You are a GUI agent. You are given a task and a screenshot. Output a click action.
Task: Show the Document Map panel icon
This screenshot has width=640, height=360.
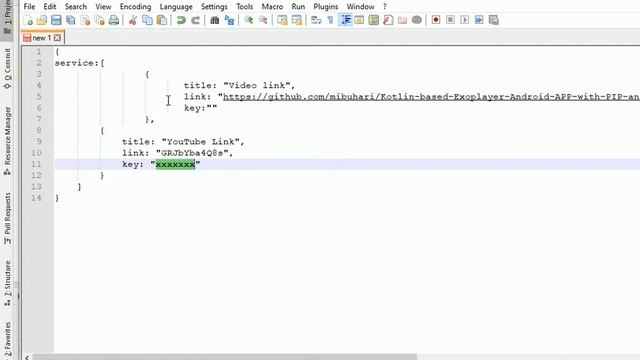point(373,20)
